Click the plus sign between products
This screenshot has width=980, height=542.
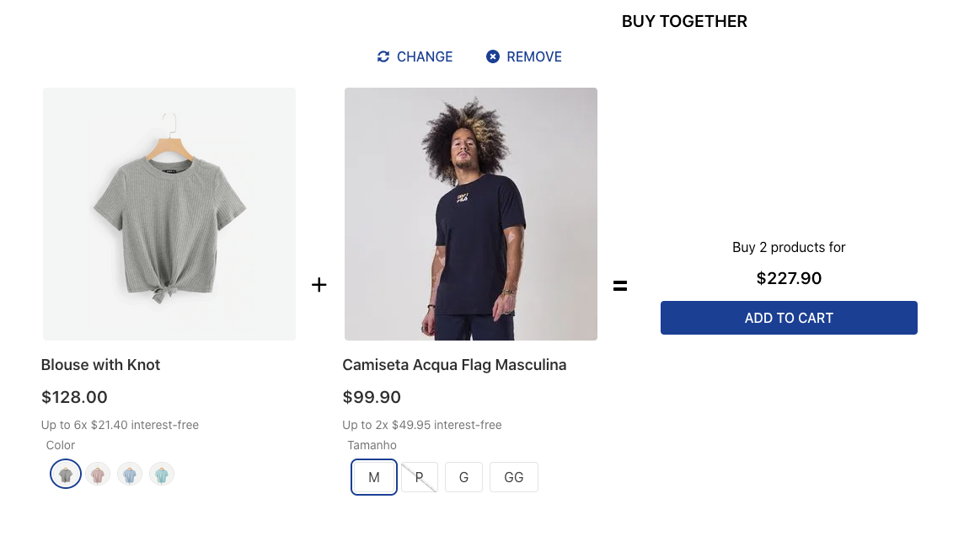(x=319, y=285)
